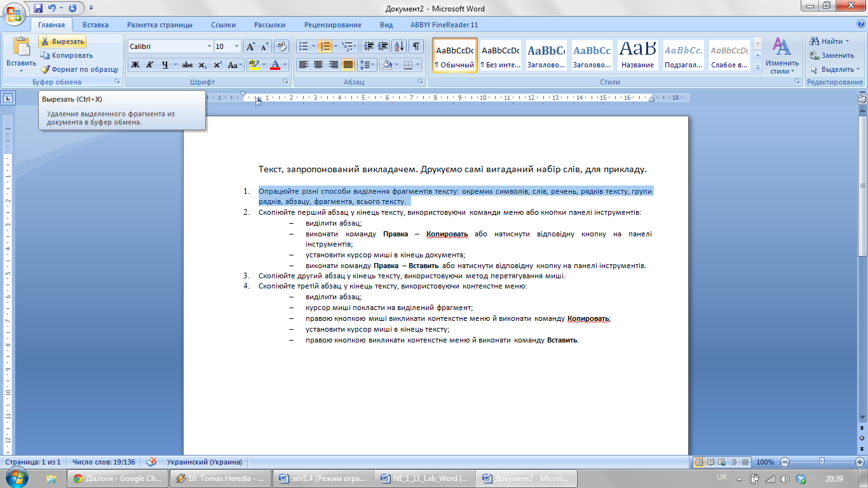Open the ABBYY FineReader 11 tab
The image size is (868, 488).
444,25
